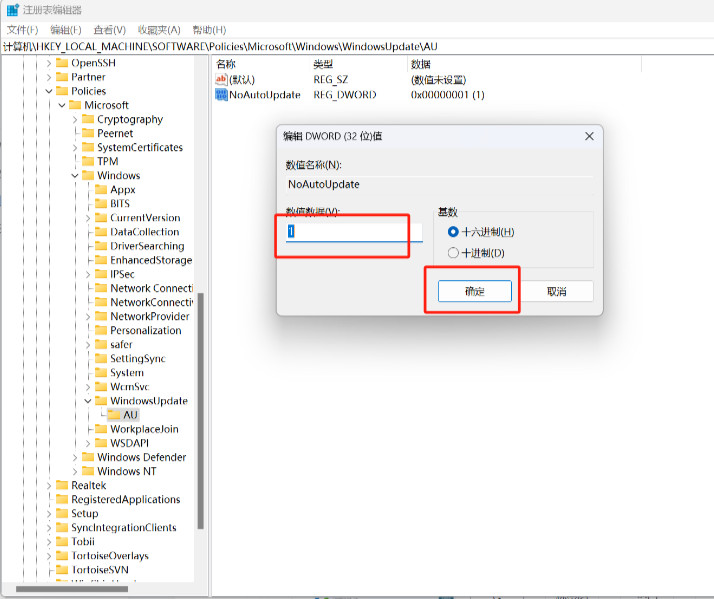The image size is (714, 599).
Task: Click the TortoiseSVN folder icon
Action: coord(62,570)
